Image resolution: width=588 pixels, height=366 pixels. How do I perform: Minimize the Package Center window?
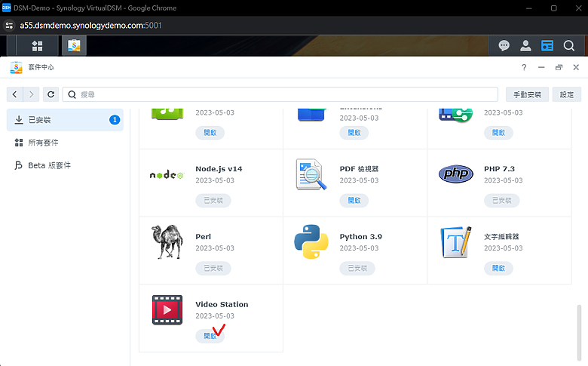pyautogui.click(x=541, y=67)
